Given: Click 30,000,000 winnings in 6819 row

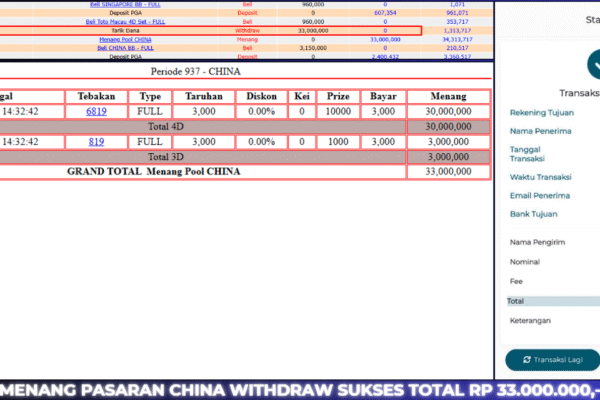Looking at the screenshot, I should (x=448, y=111).
